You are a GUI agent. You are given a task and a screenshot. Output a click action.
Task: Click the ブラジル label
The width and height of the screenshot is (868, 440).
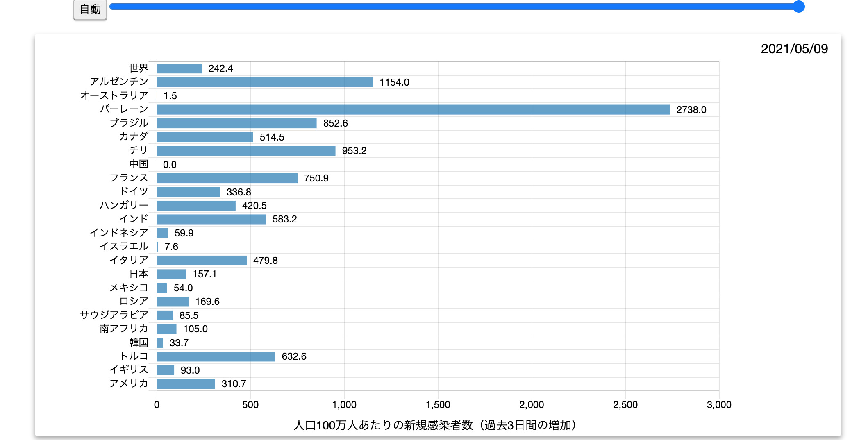point(129,123)
